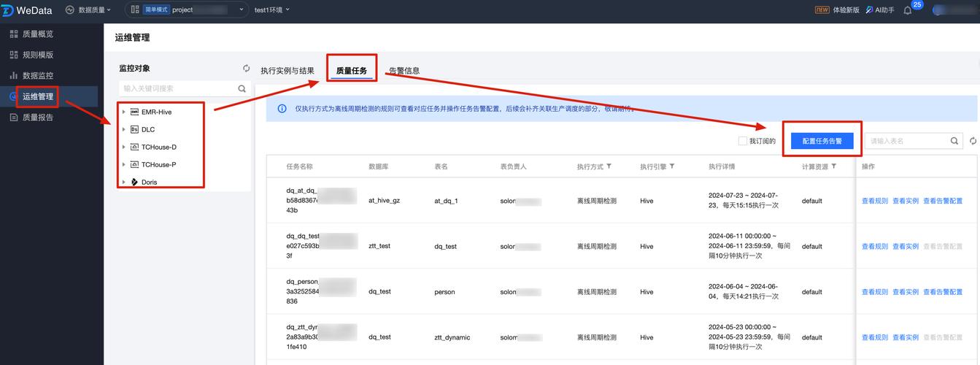The image size is (980, 365).
Task: Open 查看实例 for at_dq_1 row
Action: [906, 201]
